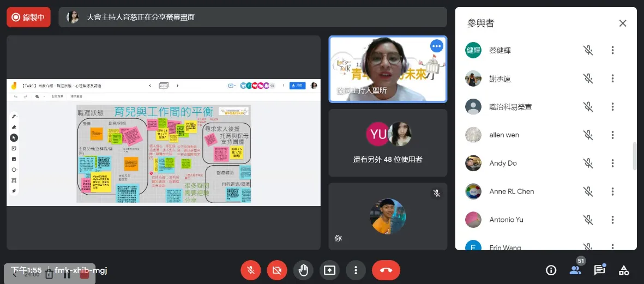The height and width of the screenshot is (284, 644).
Task: Open meeting details info icon
Action: tap(551, 270)
